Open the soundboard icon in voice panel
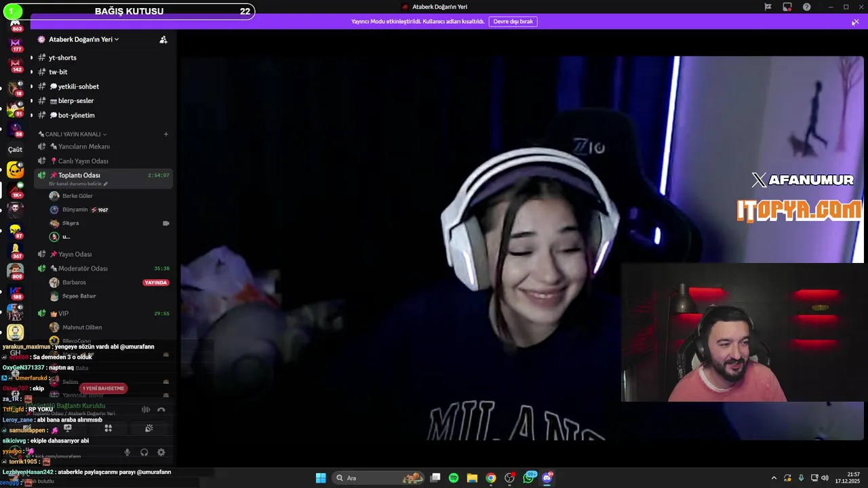 149,428
